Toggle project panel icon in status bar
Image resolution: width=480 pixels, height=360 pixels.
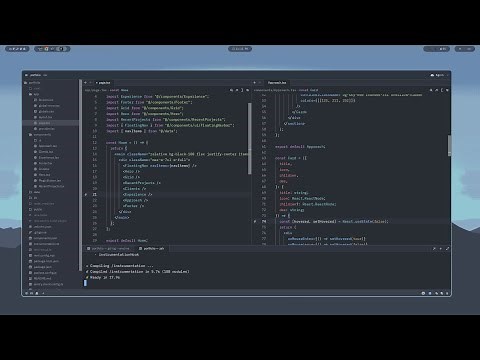pos(27,293)
